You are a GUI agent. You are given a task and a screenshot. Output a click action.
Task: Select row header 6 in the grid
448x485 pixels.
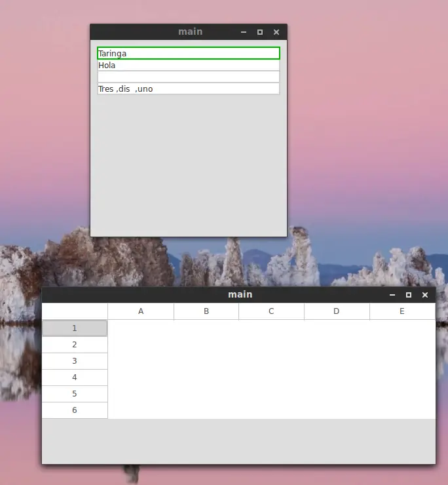coord(75,410)
